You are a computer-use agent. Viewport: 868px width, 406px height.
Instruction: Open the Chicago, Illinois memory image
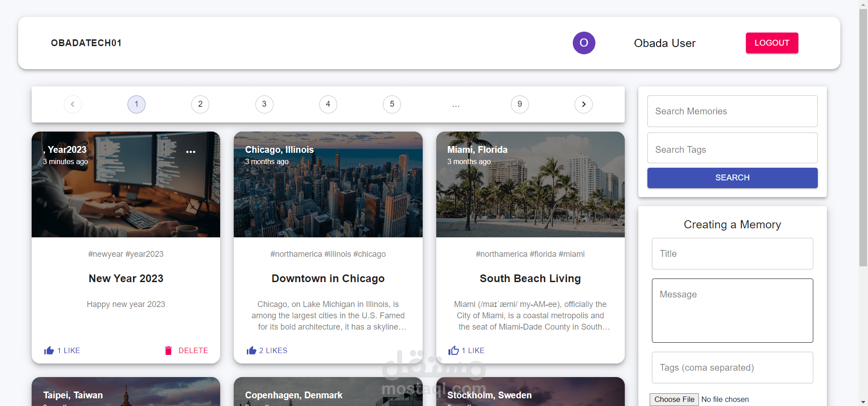[x=328, y=184]
